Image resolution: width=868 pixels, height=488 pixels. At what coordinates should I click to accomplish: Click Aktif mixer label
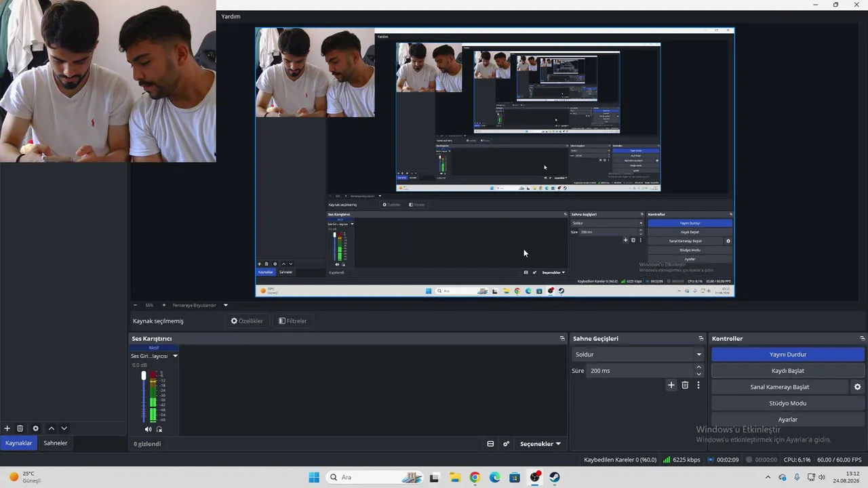pyautogui.click(x=154, y=348)
